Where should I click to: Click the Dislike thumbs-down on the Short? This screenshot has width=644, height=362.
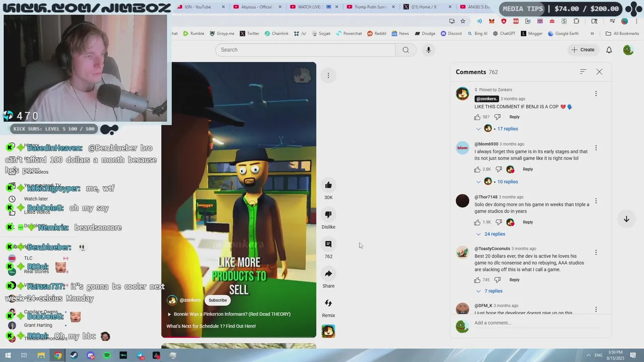coord(328,215)
